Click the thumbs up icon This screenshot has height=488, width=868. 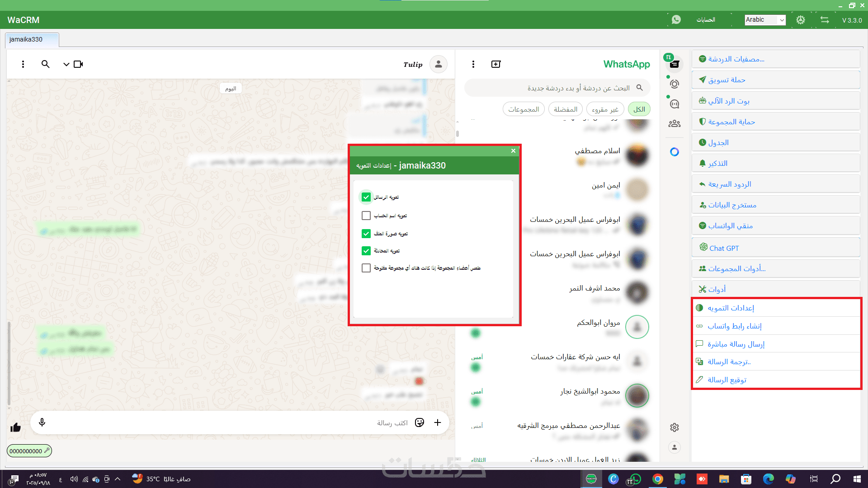pos(16,427)
